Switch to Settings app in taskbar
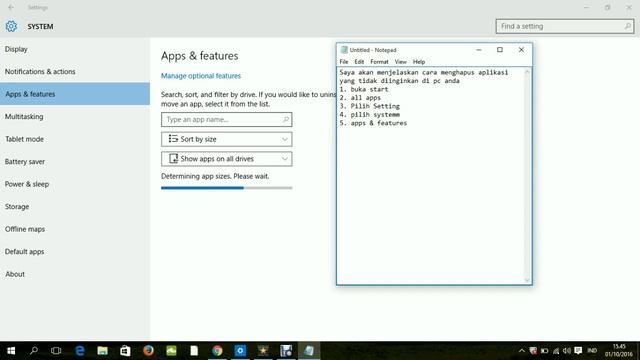 point(240,351)
